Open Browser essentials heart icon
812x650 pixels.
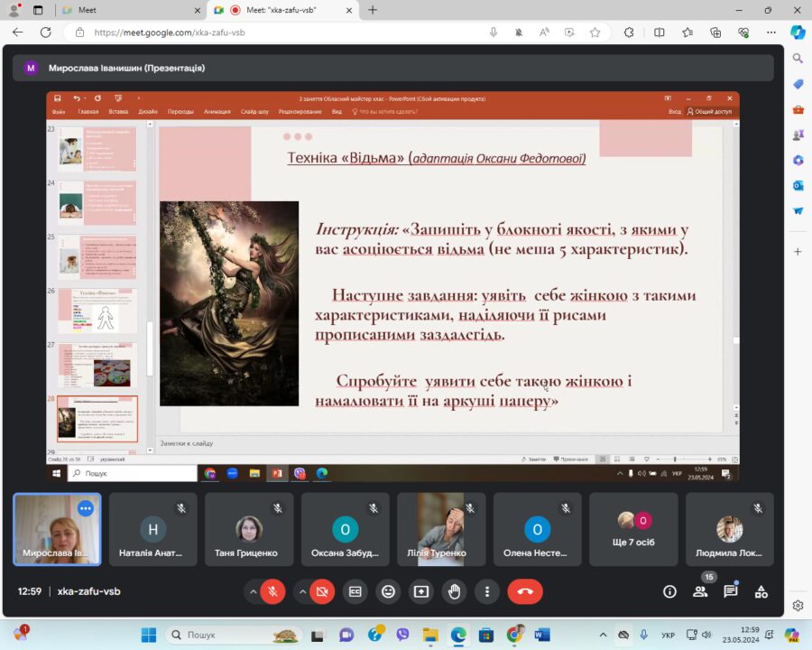pyautogui.click(x=743, y=32)
